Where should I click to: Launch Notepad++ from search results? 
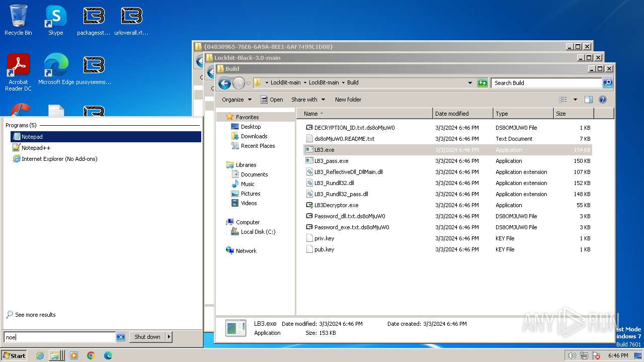click(x=106, y=148)
